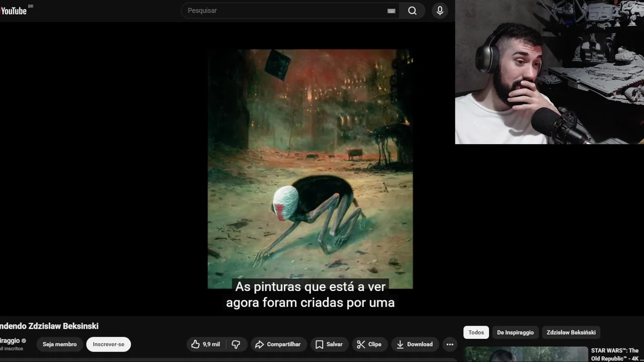Select the Todos filter chip
644x362 pixels.
click(476, 332)
